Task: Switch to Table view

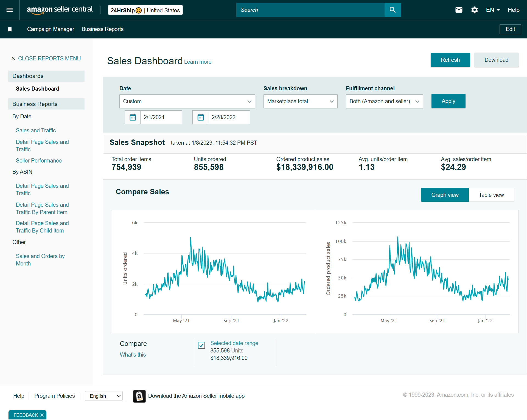Action: pos(491,195)
